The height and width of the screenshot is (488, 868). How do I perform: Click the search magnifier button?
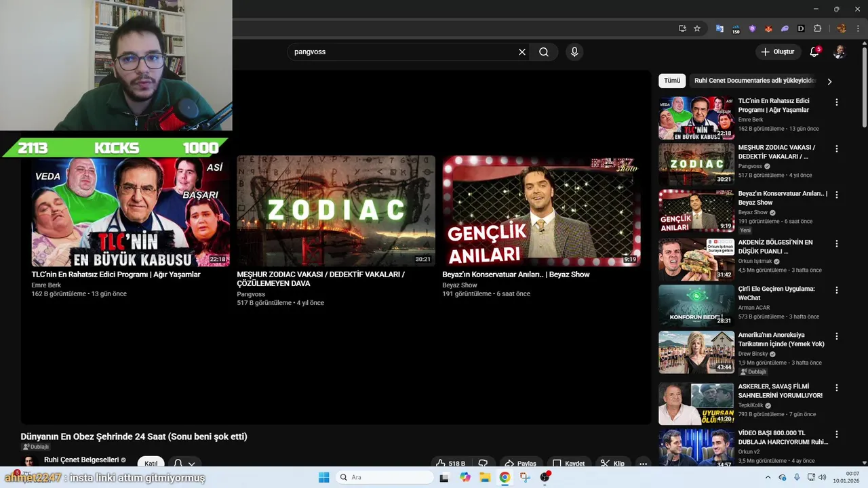point(544,52)
